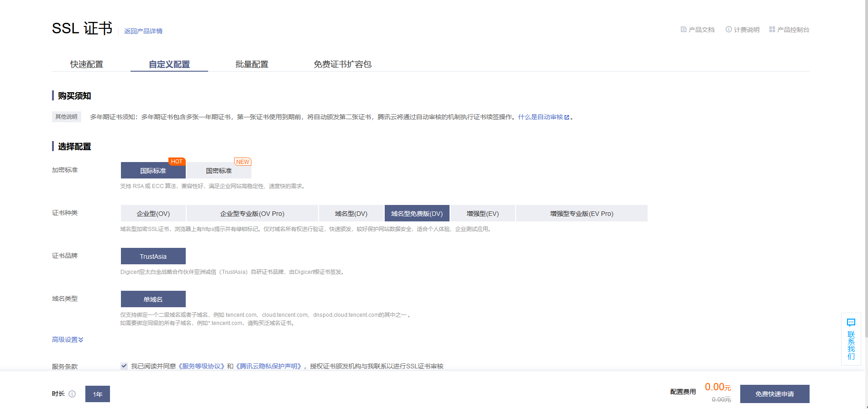
Task: Select 企业型(OV) certificate type
Action: click(x=153, y=213)
